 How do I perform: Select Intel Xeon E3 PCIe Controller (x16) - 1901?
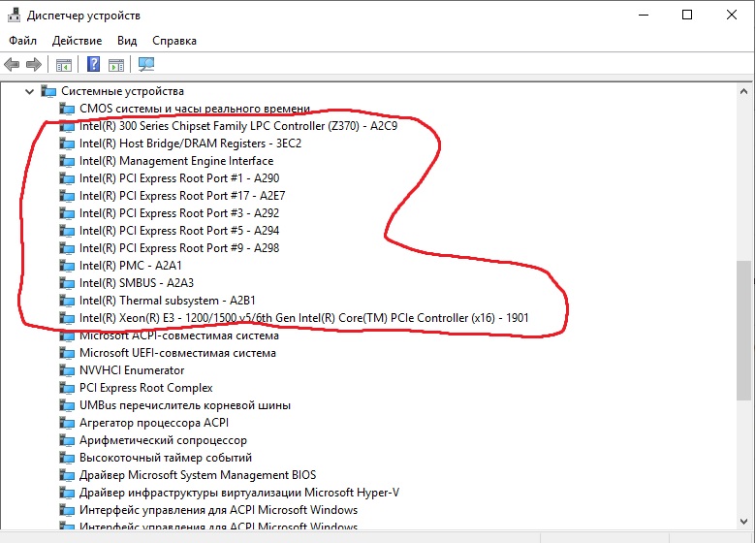304,318
